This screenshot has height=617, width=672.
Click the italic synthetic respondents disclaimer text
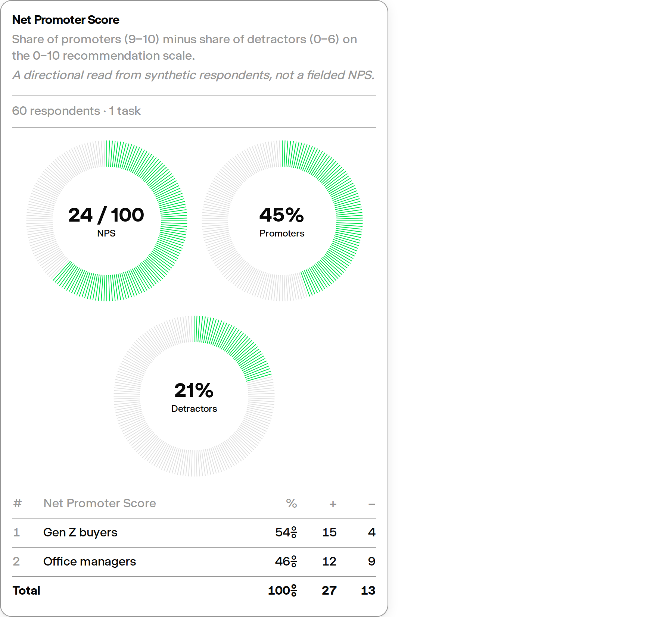(x=193, y=75)
